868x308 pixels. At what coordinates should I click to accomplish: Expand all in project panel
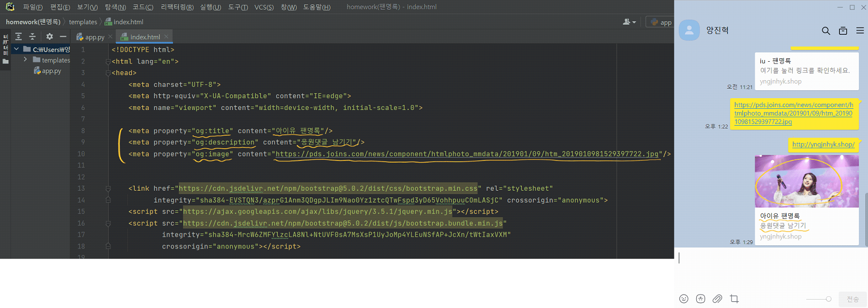(x=19, y=36)
